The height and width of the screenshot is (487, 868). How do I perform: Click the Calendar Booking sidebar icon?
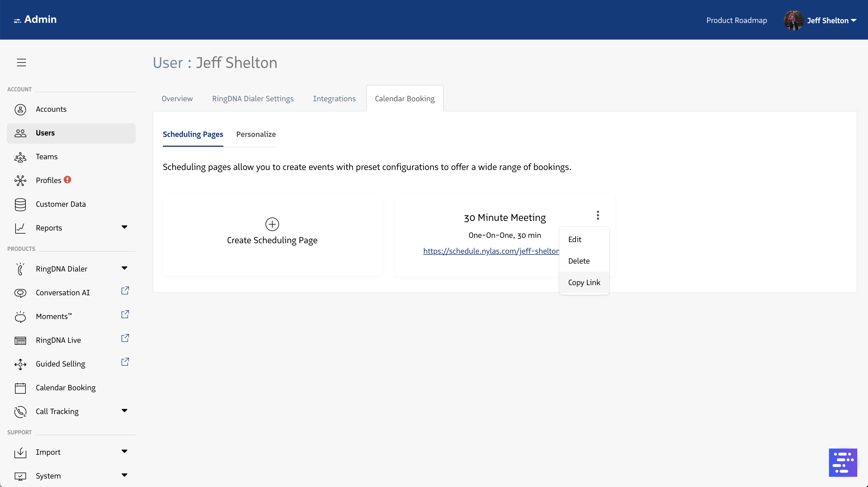coord(20,388)
